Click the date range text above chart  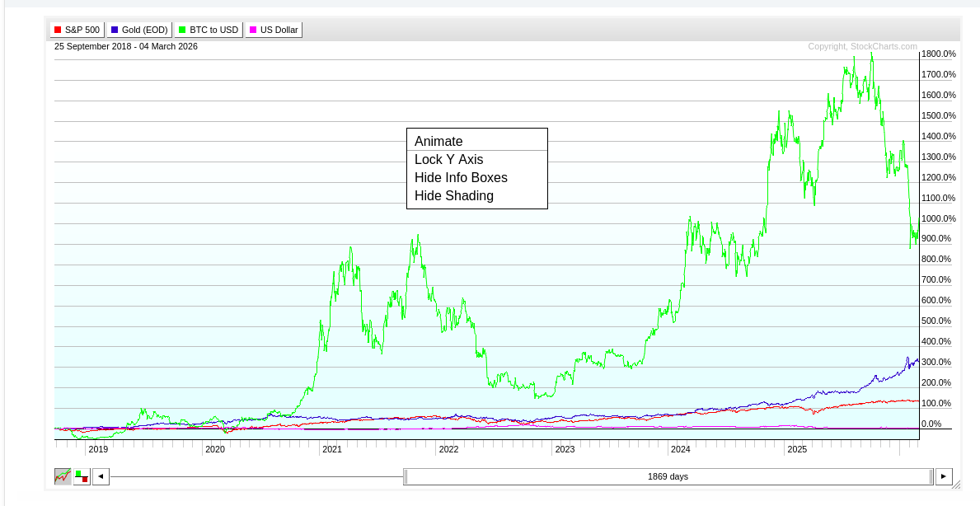(x=125, y=46)
